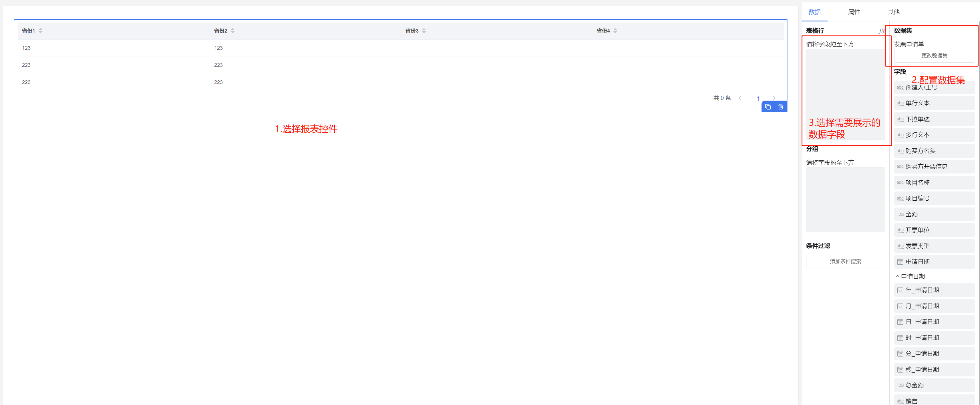Viewport: 980px width, 405px height.
Task: Toggle sorting on the 省份3 column header
Action: pos(424,31)
